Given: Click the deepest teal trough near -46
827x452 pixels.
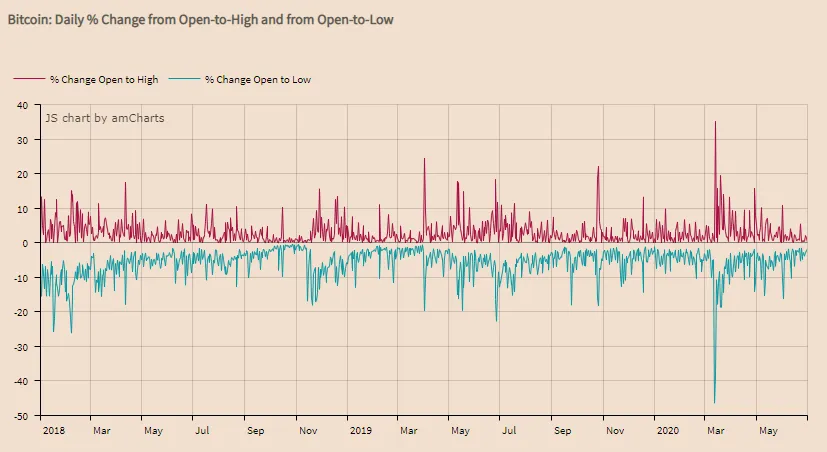Looking at the screenshot, I should (715, 402).
